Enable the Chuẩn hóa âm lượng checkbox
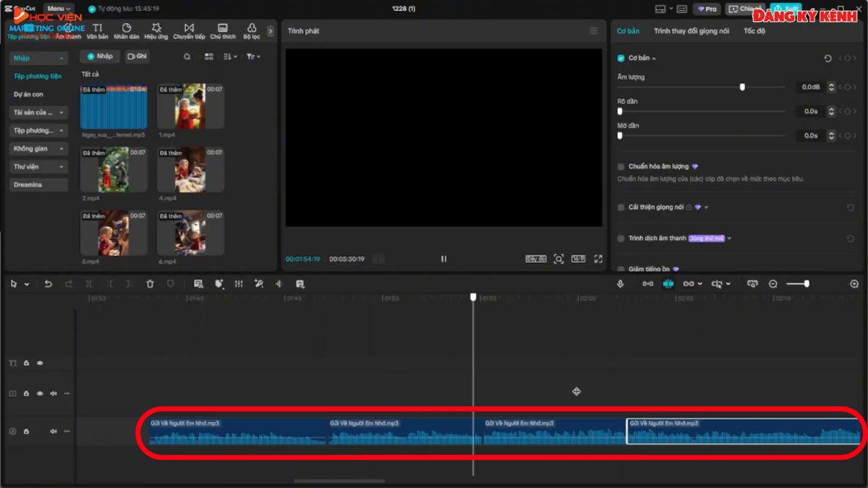Image resolution: width=868 pixels, height=488 pixels. click(620, 166)
